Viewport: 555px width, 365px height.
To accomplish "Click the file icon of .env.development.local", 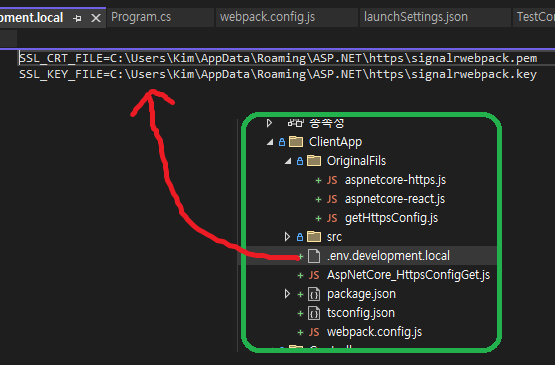I will click(314, 256).
